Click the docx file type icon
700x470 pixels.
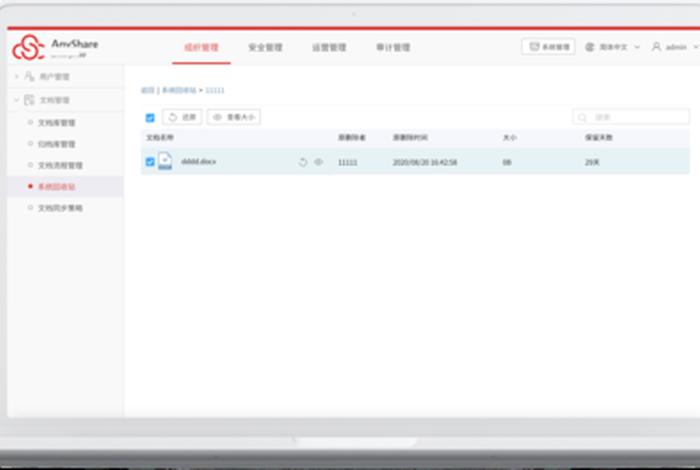[x=165, y=161]
